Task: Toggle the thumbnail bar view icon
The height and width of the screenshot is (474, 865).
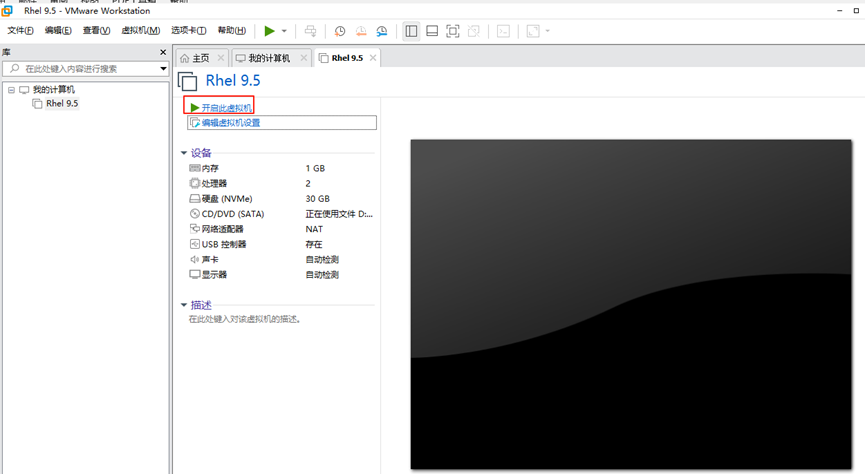Action: pyautogui.click(x=432, y=31)
